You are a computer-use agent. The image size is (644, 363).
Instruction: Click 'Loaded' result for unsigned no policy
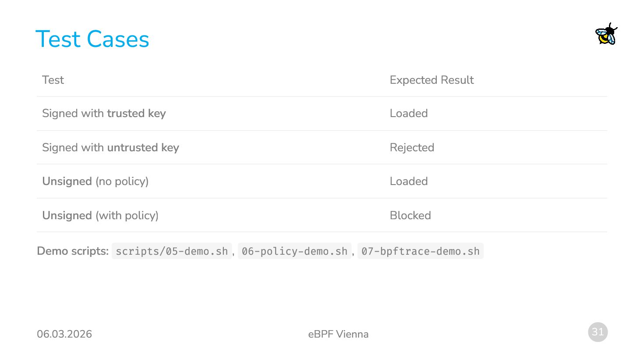[x=408, y=181]
